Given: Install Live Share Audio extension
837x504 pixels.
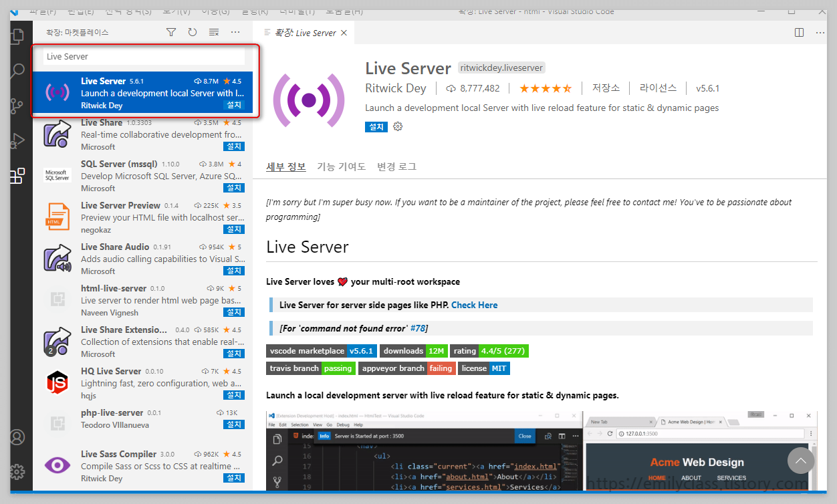Looking at the screenshot, I should 234,271.
